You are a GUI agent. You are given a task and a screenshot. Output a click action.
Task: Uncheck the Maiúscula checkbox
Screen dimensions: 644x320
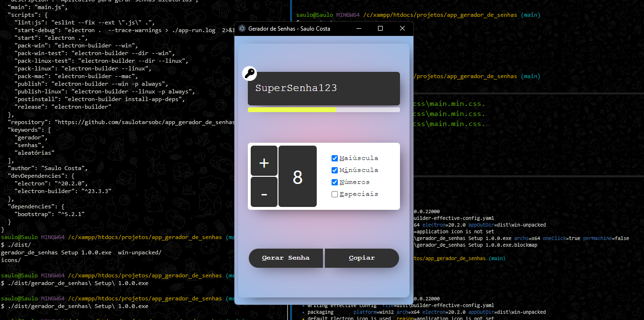point(335,159)
